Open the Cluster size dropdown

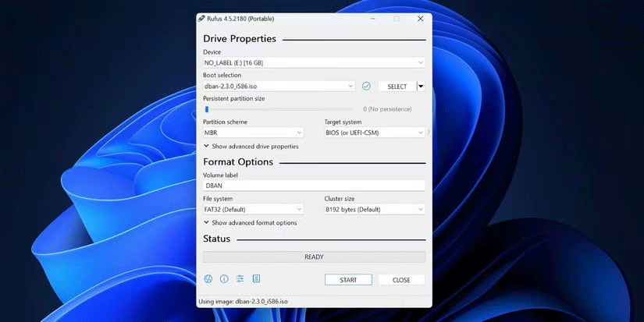tap(375, 209)
